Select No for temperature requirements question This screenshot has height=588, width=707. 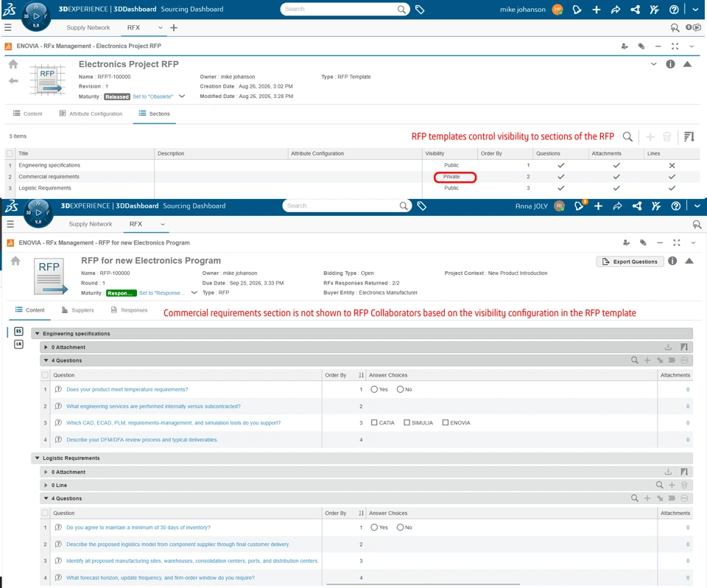pos(400,389)
